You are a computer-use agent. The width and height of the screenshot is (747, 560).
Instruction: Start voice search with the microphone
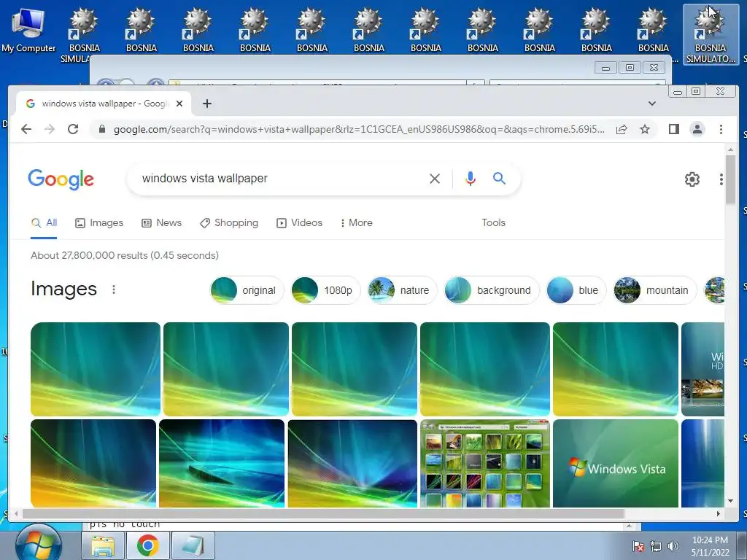[471, 179]
